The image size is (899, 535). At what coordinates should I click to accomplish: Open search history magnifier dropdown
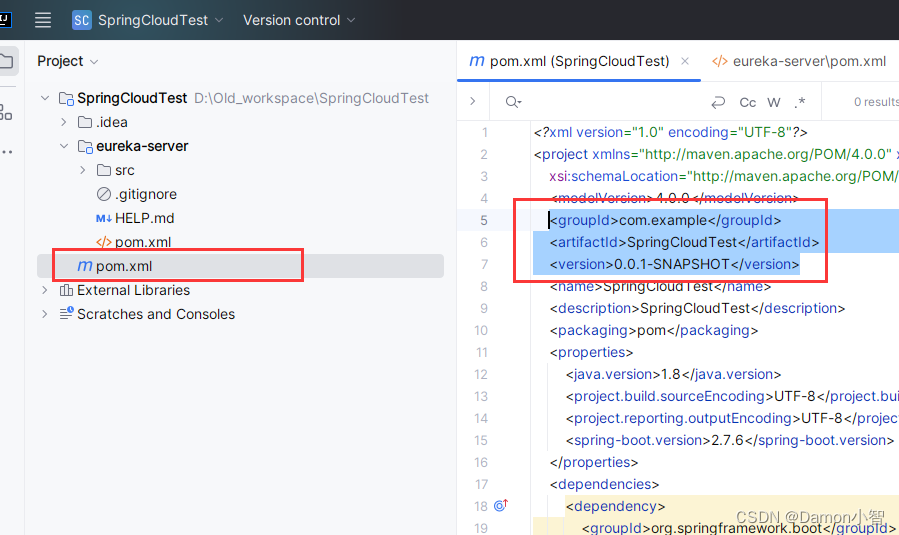(x=513, y=102)
